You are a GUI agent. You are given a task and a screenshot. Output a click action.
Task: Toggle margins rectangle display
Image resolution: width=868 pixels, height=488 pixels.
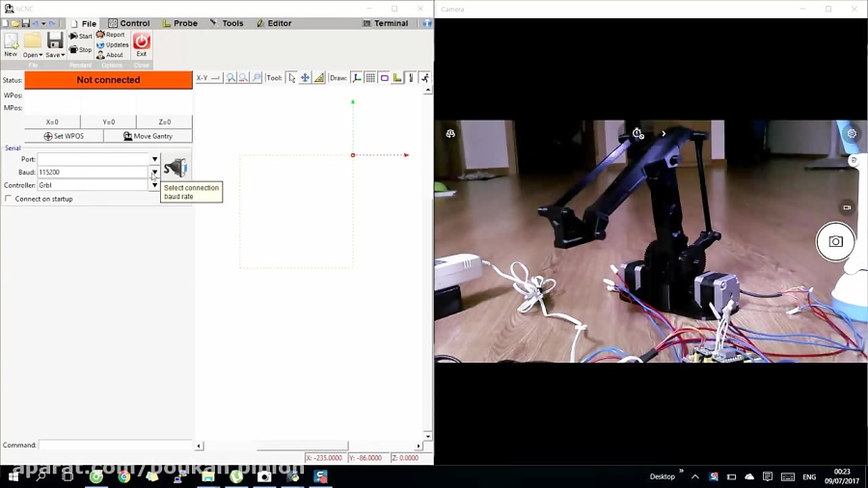click(384, 78)
